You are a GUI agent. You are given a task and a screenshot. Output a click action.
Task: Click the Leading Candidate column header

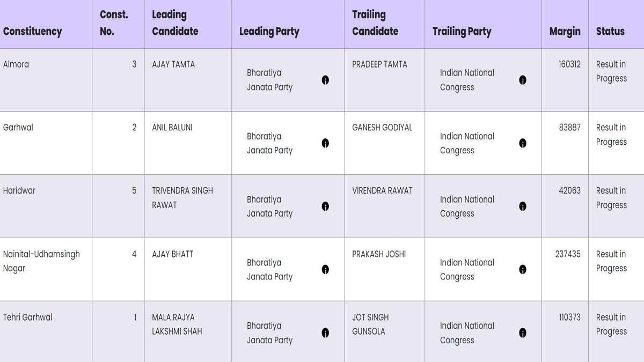coord(175,23)
